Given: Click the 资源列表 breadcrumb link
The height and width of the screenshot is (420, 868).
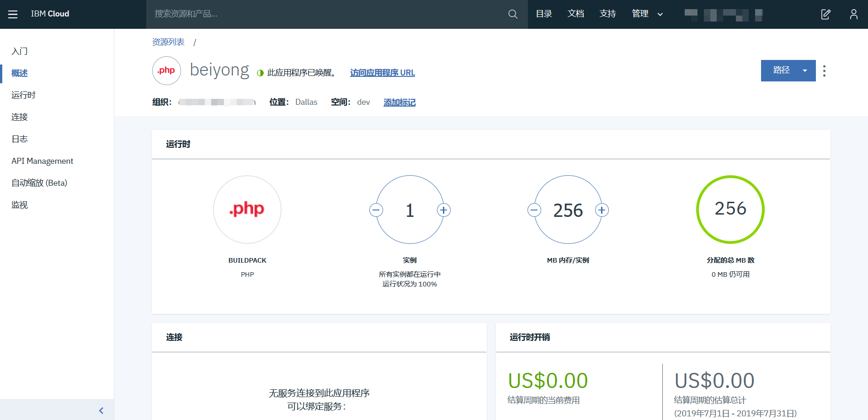Looking at the screenshot, I should click(168, 42).
